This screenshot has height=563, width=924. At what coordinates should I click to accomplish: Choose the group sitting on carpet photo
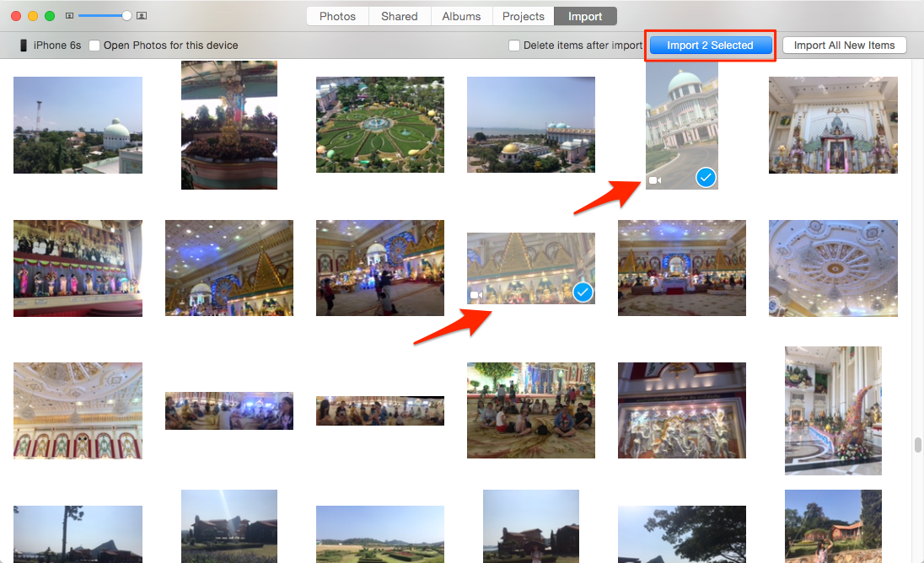point(531,410)
